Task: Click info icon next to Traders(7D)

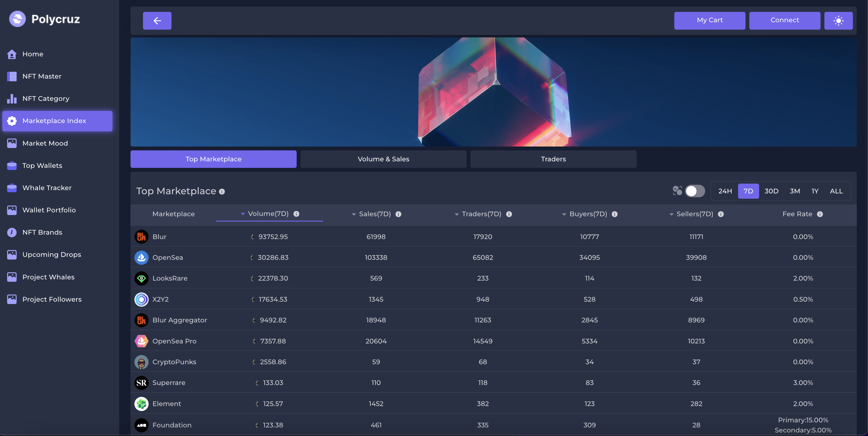Action: point(509,214)
